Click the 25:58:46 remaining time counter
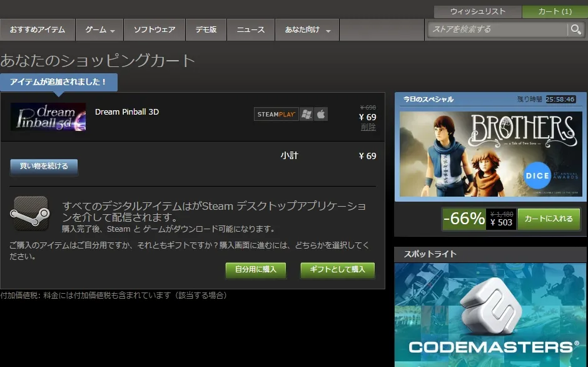 560,99
